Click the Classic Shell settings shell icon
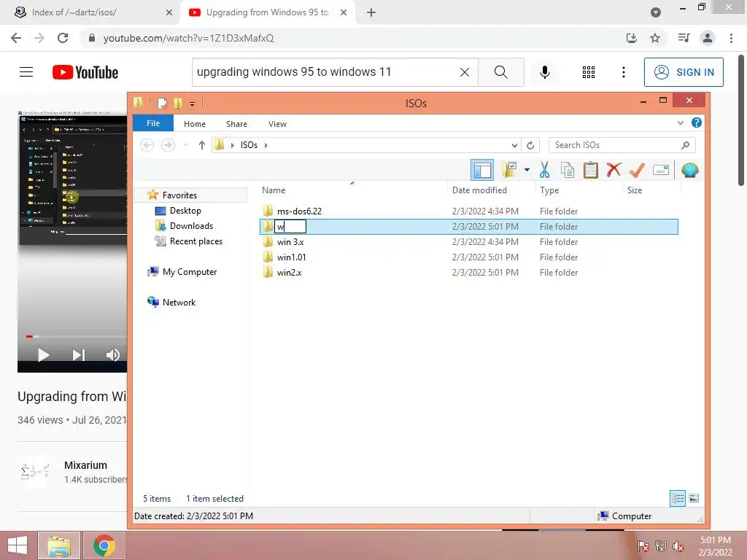Screen dimensions: 747x560 point(689,170)
